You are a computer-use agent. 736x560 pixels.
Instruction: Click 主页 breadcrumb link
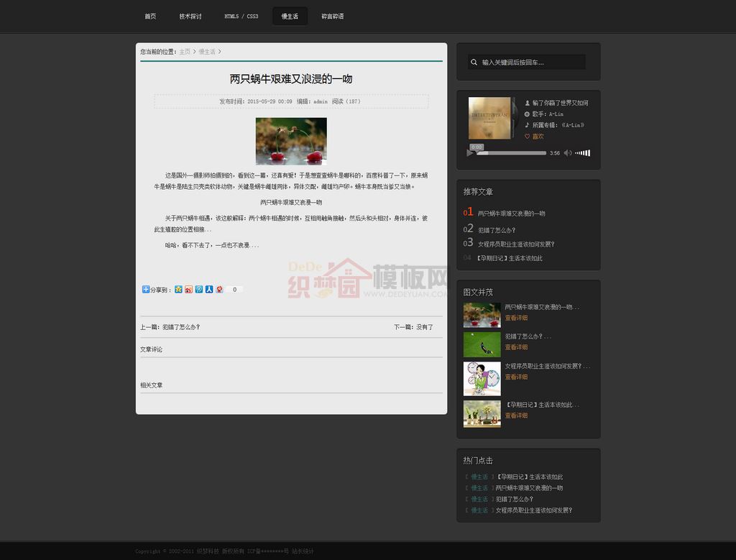coord(185,52)
